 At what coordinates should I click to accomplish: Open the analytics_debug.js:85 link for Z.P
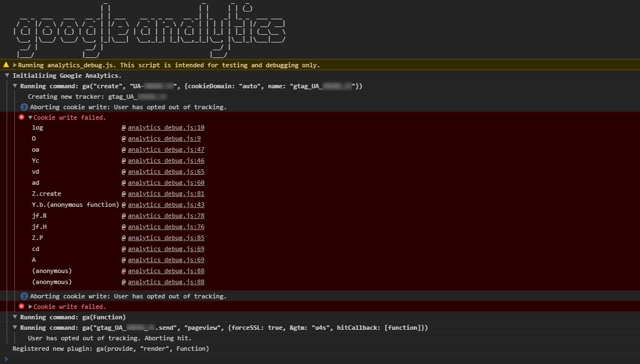coord(166,238)
